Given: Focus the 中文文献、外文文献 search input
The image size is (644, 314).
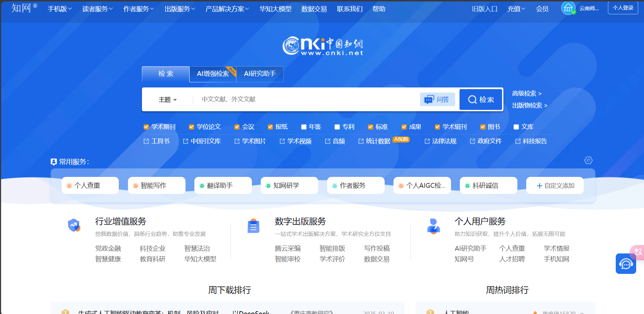Looking at the screenshot, I should tap(306, 99).
